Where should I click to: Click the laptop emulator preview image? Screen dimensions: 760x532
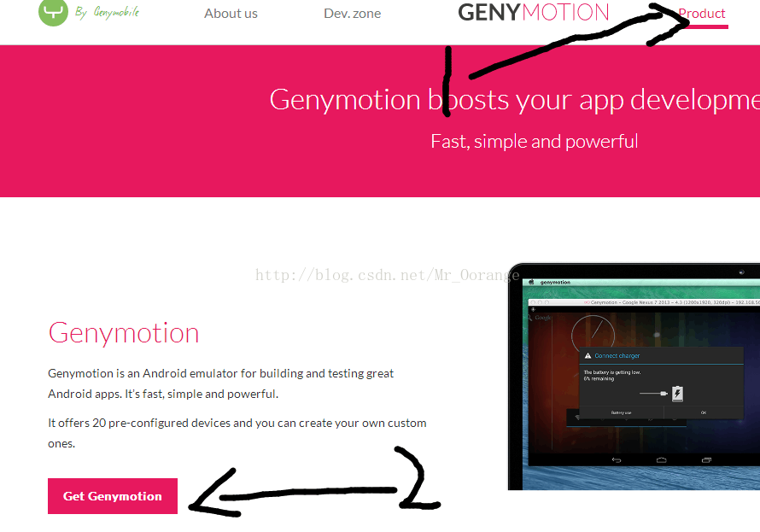click(634, 377)
